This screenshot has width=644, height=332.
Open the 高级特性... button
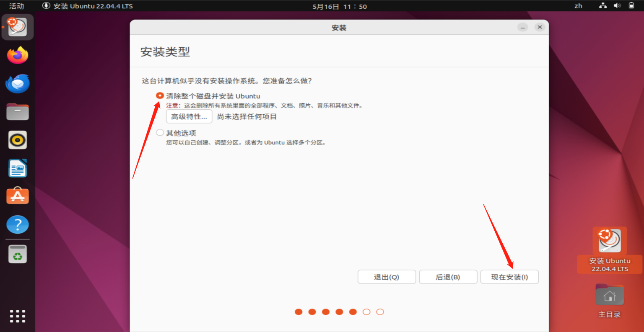point(189,117)
